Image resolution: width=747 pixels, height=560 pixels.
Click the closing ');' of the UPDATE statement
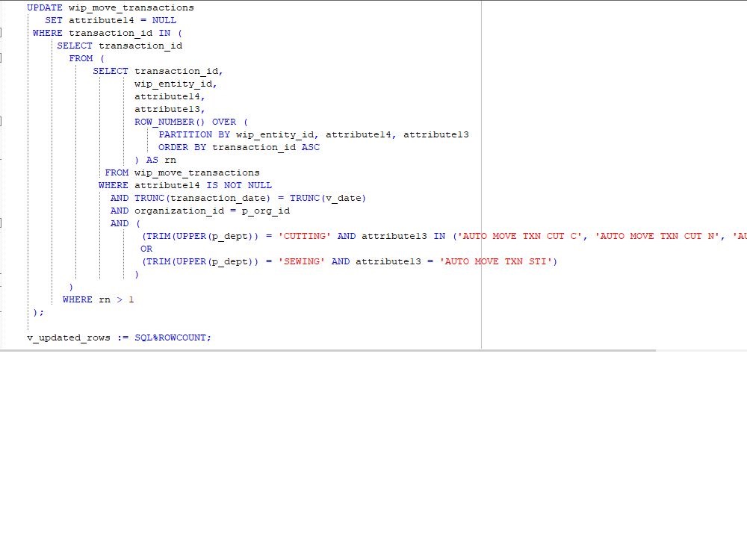click(x=39, y=312)
